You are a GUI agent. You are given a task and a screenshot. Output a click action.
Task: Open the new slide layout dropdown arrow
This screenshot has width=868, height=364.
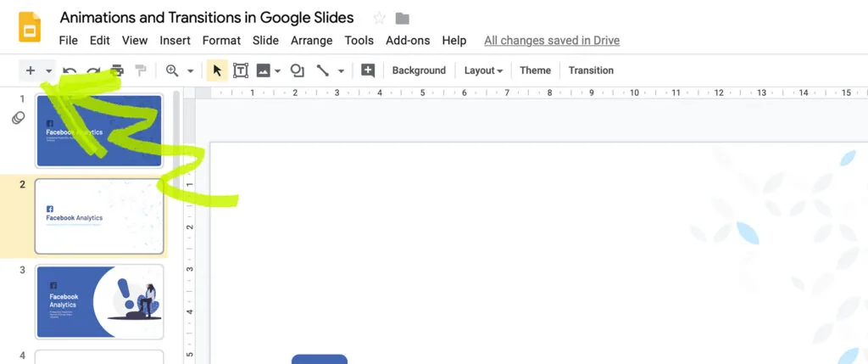point(48,71)
